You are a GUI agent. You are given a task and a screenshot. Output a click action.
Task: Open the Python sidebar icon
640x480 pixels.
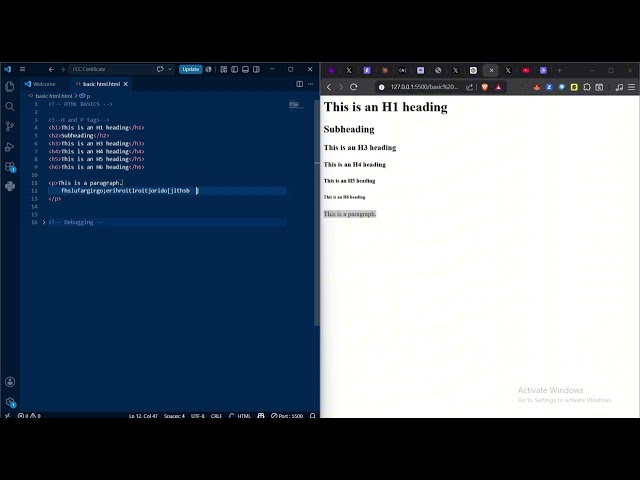click(x=10, y=186)
